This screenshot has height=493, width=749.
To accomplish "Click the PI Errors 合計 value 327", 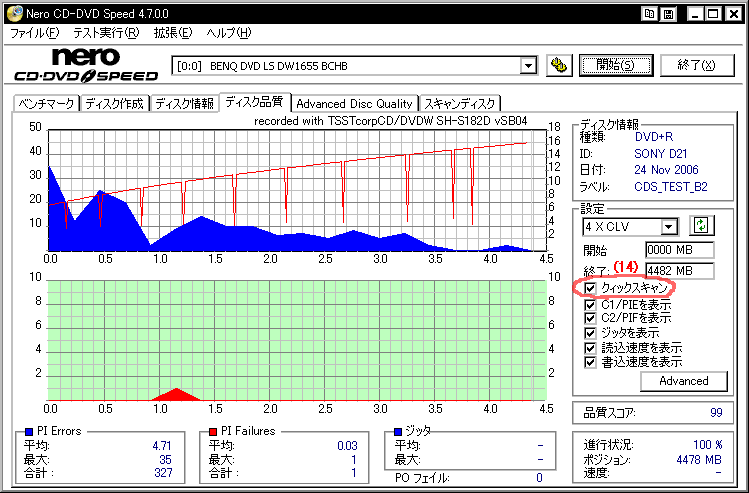I will (x=162, y=473).
